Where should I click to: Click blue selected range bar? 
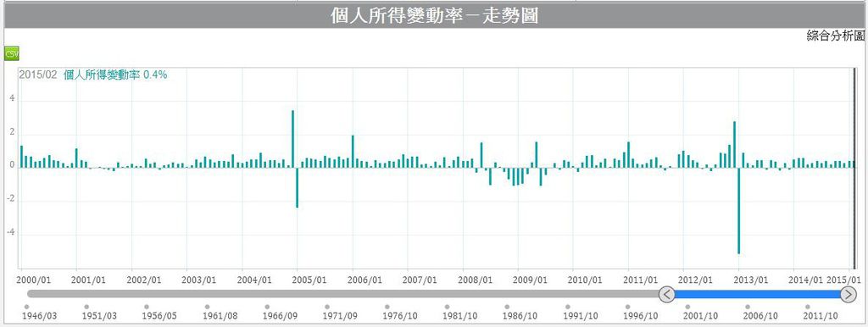(757, 294)
